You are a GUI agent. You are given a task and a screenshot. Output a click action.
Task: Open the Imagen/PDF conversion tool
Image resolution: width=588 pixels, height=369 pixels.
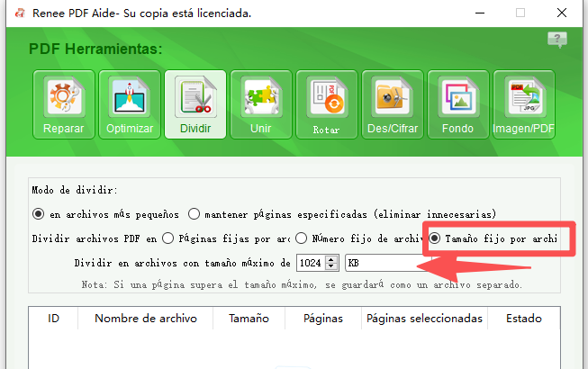click(x=524, y=104)
